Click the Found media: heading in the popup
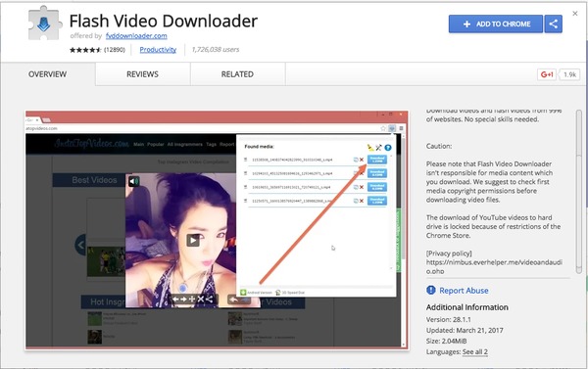Screen dimensions: 588x369 coord(259,147)
